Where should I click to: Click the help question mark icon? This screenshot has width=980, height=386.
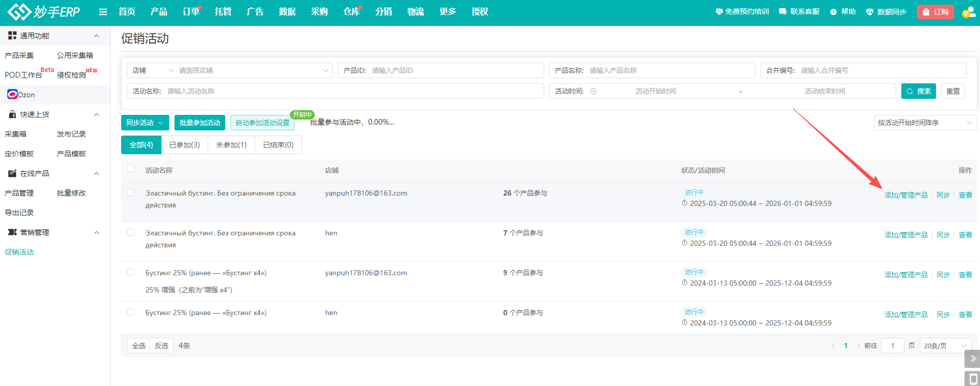pos(833,12)
